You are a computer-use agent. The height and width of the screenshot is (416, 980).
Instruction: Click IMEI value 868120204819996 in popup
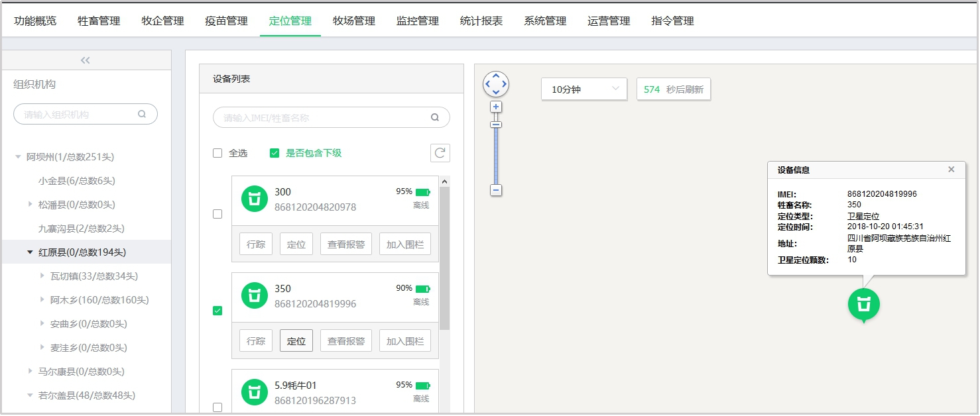point(882,194)
